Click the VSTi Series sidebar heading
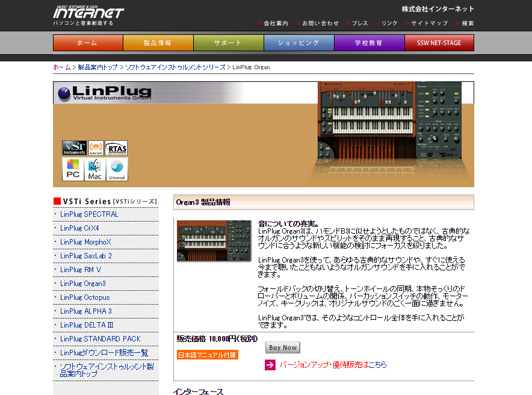Image resolution: width=532 pixels, height=395 pixels. (x=105, y=202)
